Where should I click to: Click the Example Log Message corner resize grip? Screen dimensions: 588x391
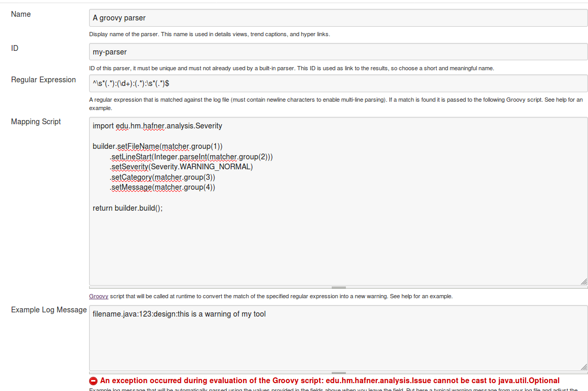click(583, 367)
